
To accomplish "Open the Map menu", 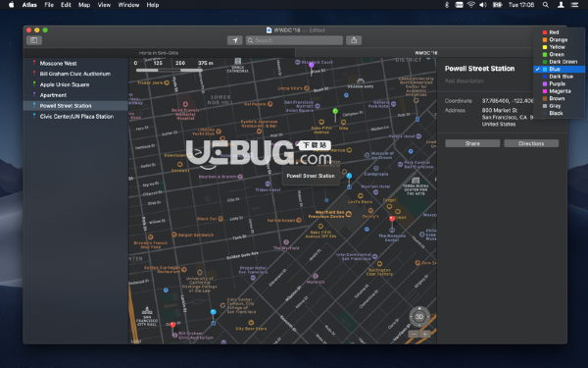I will click(x=84, y=5).
